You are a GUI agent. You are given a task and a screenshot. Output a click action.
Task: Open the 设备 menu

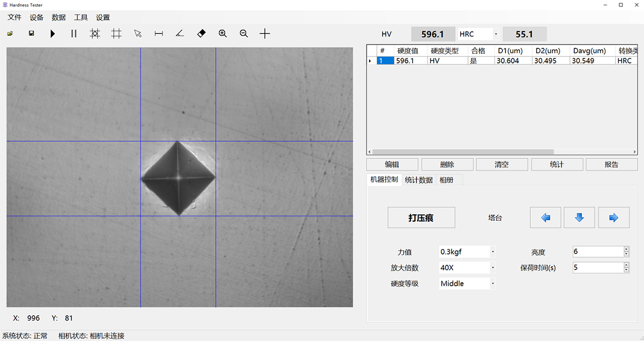[x=36, y=17]
